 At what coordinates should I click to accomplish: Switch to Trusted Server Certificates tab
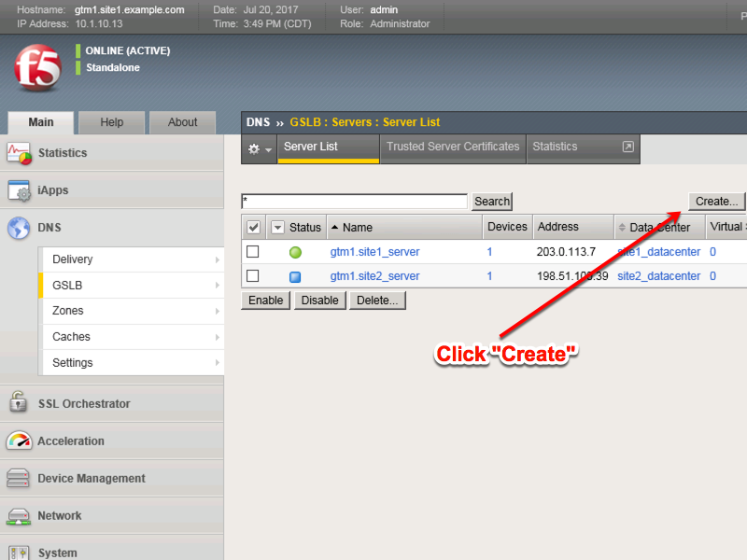click(453, 147)
